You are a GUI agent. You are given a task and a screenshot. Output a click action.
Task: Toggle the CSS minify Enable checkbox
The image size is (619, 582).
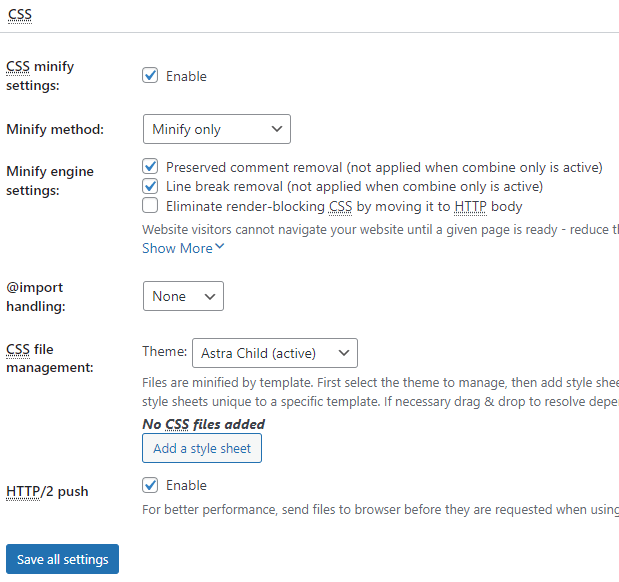(x=150, y=76)
